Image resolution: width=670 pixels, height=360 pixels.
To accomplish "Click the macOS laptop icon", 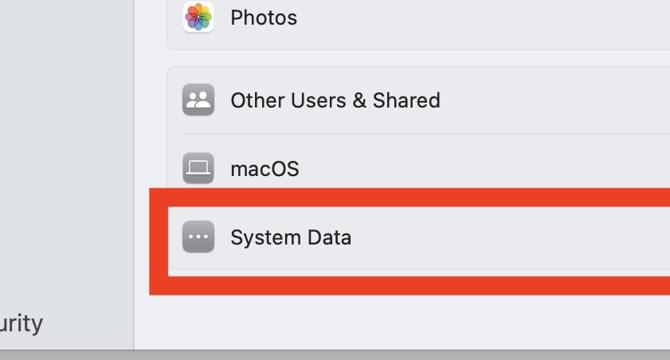I will coord(198,168).
